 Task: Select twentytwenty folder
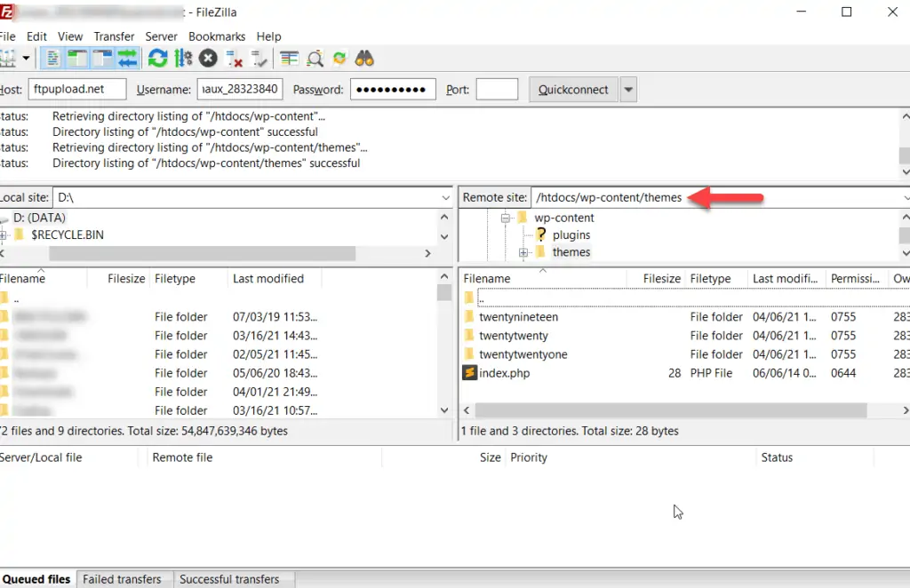[x=513, y=336]
